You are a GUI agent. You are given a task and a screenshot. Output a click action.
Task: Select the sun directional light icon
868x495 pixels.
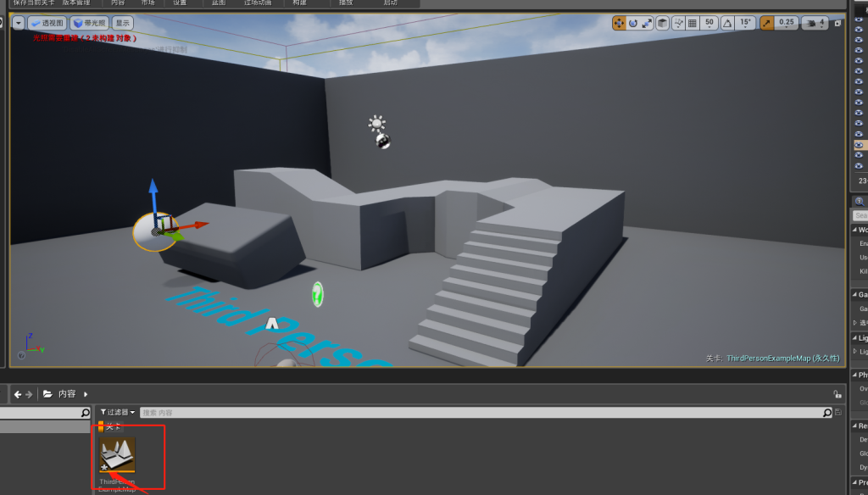tap(377, 124)
